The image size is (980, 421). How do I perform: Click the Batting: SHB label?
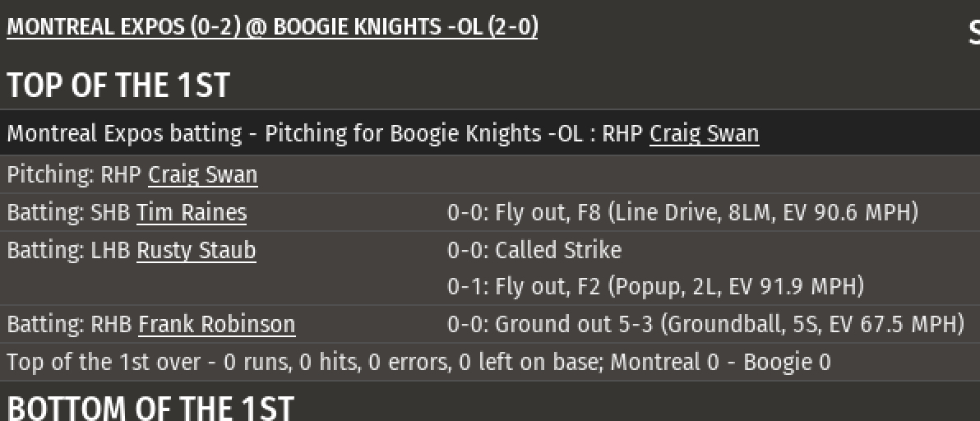[x=70, y=213]
